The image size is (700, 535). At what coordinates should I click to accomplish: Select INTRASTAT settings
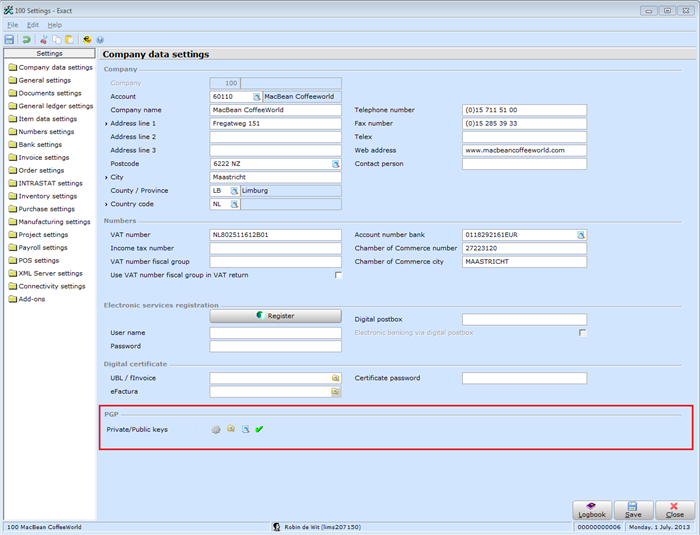(x=46, y=184)
